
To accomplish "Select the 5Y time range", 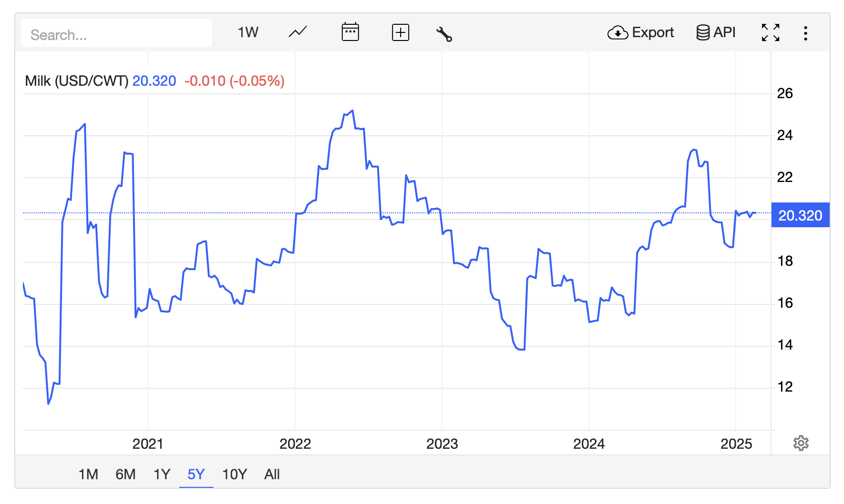I will tap(196, 474).
